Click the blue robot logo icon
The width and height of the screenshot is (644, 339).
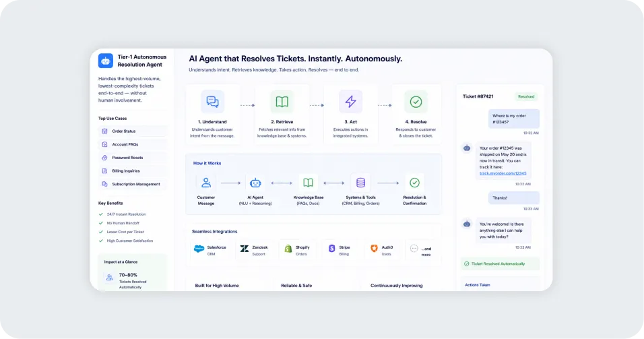[x=106, y=61]
